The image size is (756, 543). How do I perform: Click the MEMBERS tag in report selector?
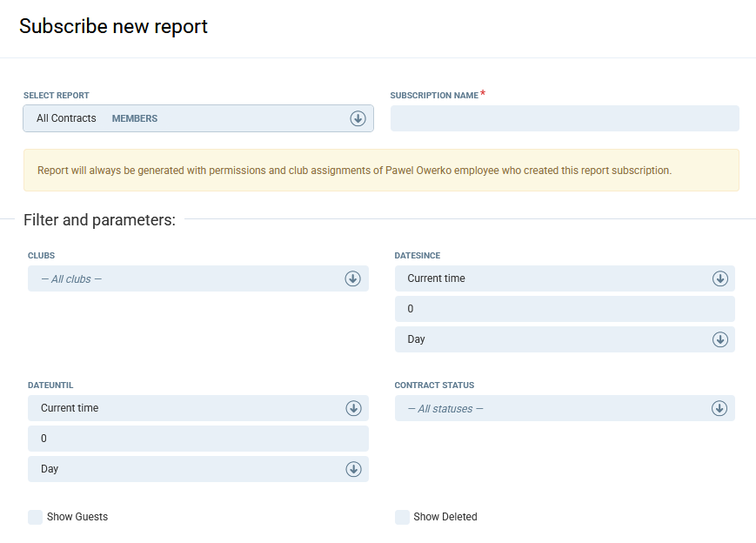click(135, 118)
